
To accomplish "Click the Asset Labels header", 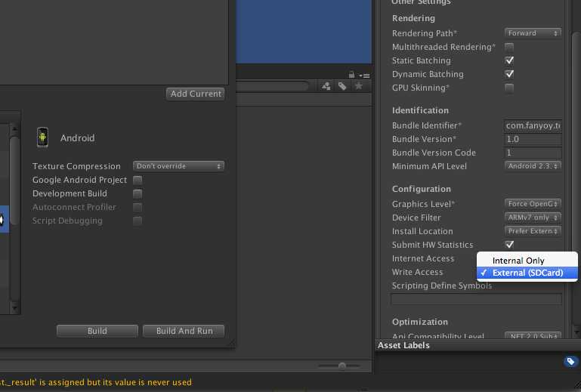I will 403,345.
